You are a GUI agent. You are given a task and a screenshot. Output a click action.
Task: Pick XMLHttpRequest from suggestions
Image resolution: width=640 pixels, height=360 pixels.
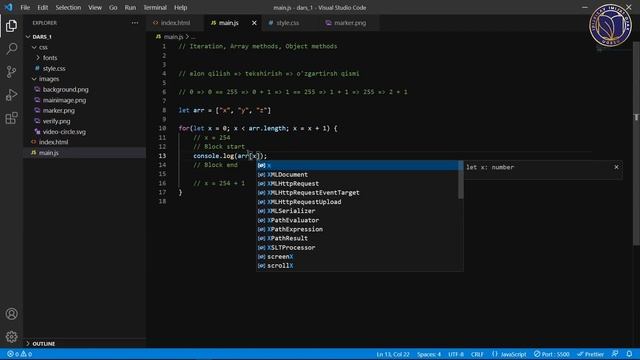coord(357,184)
